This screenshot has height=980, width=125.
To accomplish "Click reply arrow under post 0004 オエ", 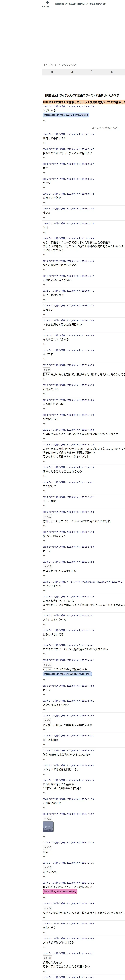I will (x=44, y=173).
